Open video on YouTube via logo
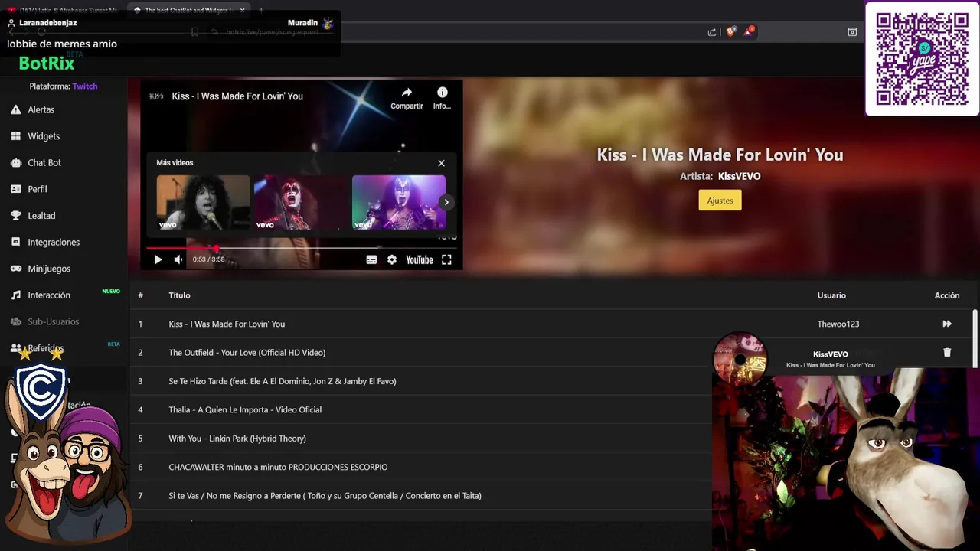This screenshot has width=980, height=551. click(420, 259)
